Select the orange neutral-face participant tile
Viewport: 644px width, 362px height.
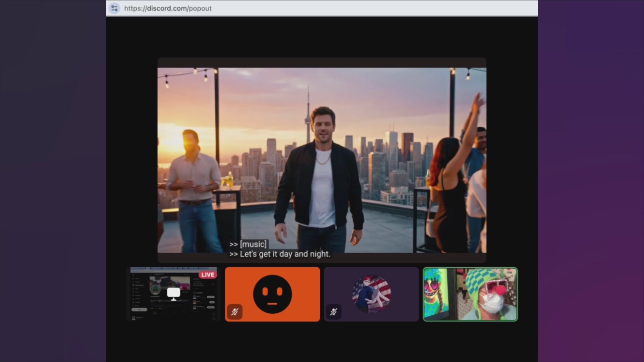pos(272,294)
